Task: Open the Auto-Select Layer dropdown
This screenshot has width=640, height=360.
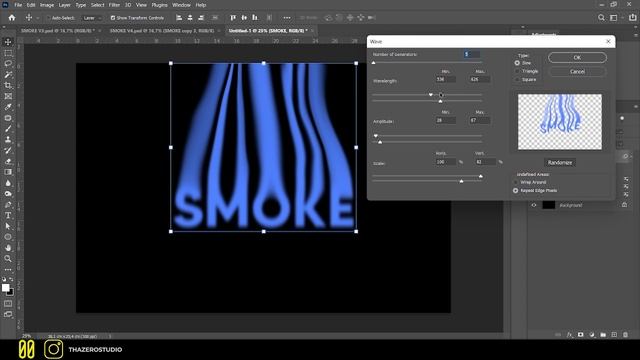Action: click(x=92, y=18)
